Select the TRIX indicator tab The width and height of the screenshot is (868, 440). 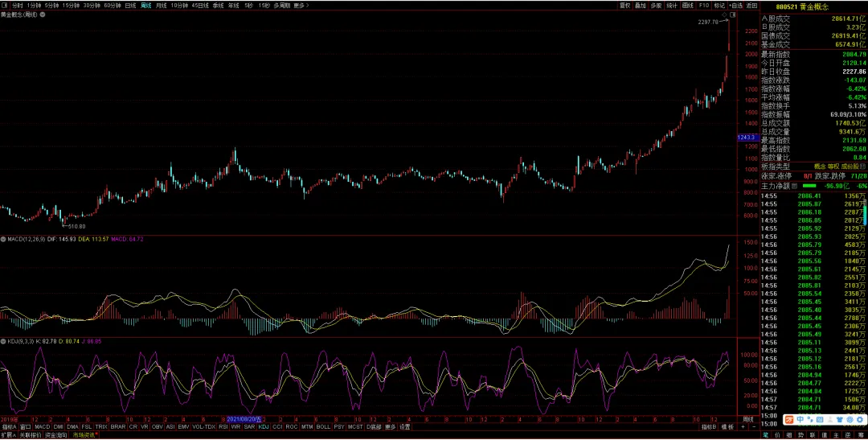tap(100, 426)
